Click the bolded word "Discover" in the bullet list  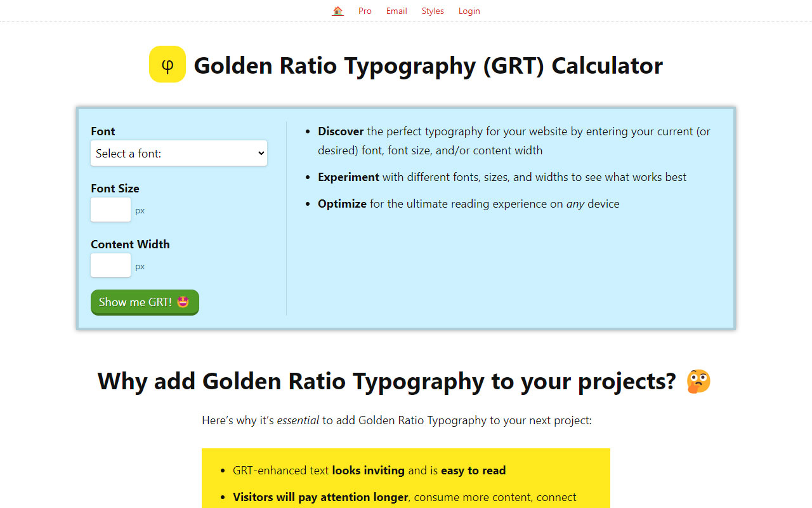click(341, 131)
